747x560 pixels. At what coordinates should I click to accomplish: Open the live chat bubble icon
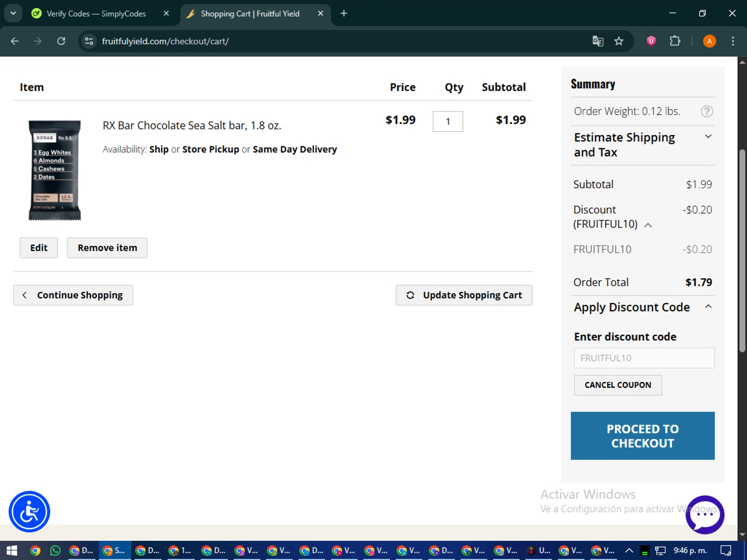[705, 515]
